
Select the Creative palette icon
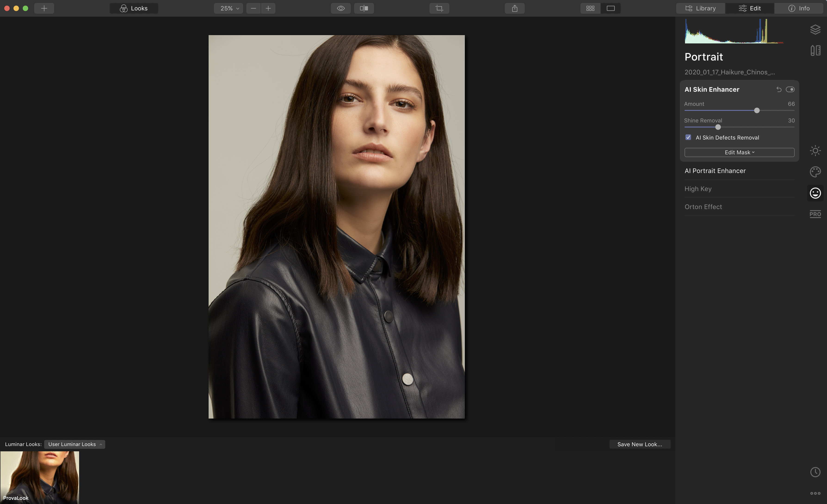[815, 172]
